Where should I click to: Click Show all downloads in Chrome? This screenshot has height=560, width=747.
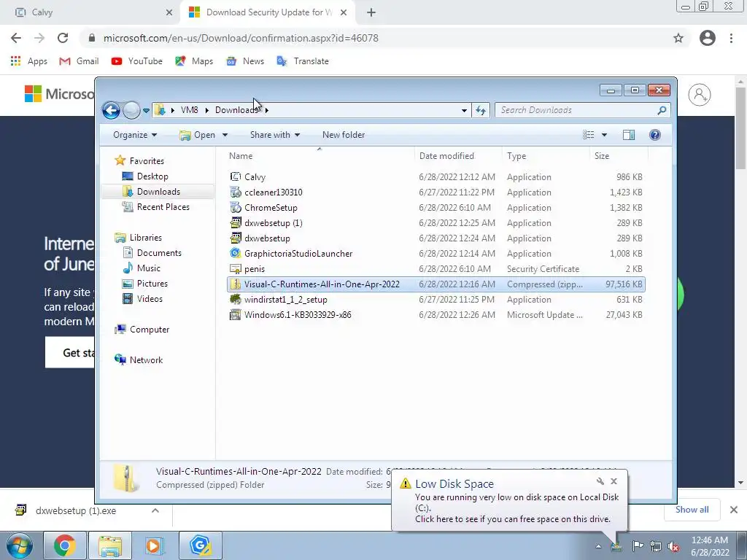pyautogui.click(x=692, y=510)
